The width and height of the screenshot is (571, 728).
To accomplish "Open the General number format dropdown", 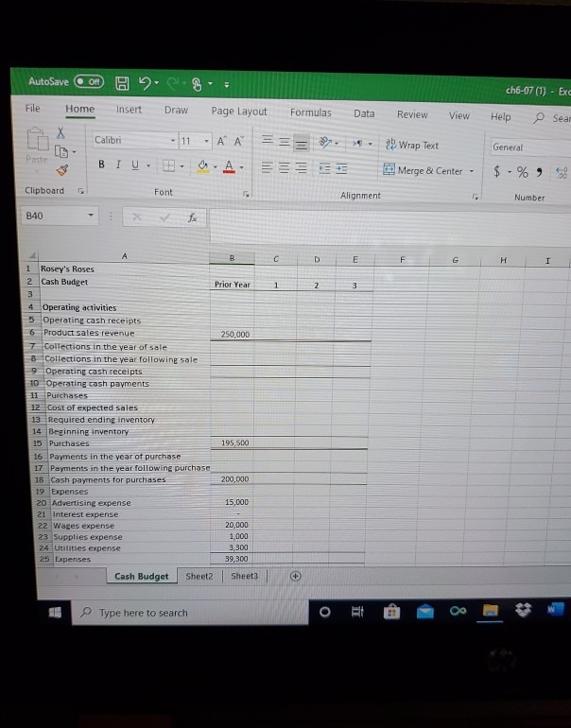I will pyautogui.click(x=530, y=147).
